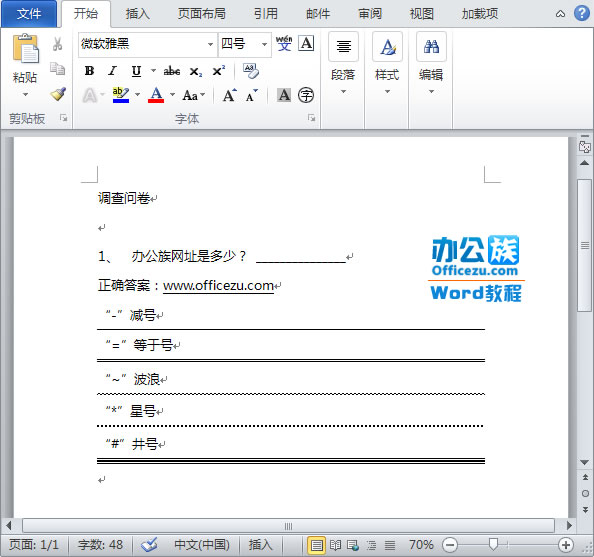Screen dimensions: 594x557
Task: Expand the Paste options arrow
Action: (x=25, y=94)
